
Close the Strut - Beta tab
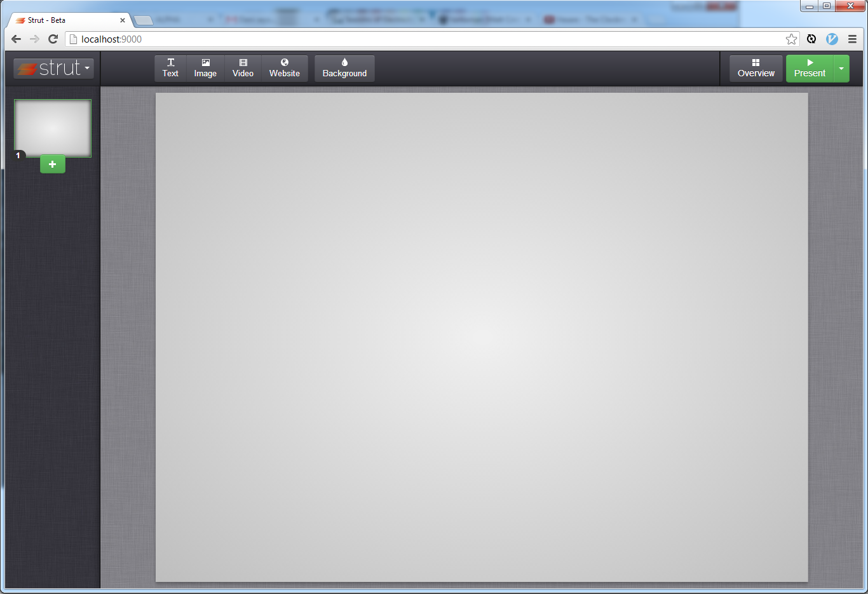tap(123, 20)
